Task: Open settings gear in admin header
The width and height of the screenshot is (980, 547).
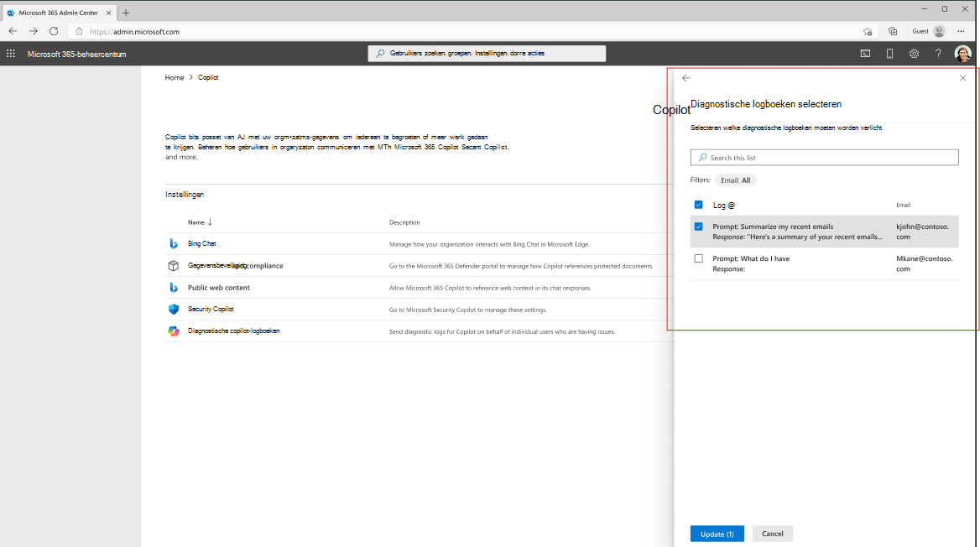Action: click(914, 54)
